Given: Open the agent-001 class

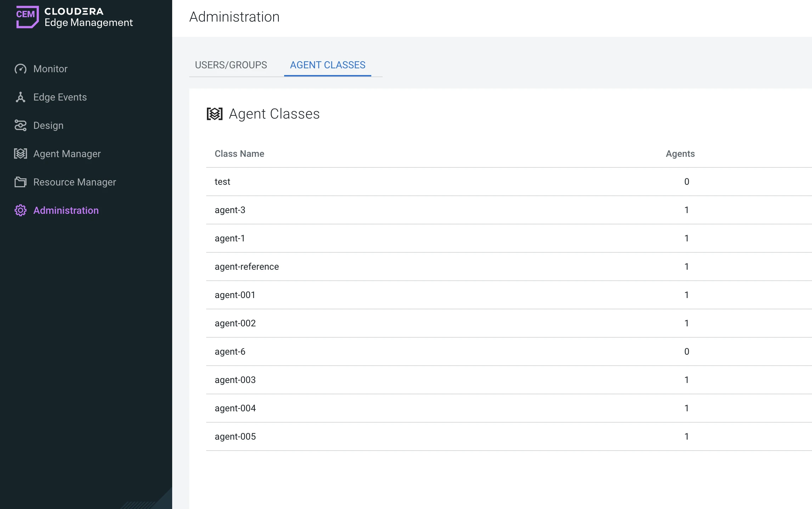Looking at the screenshot, I should (235, 295).
